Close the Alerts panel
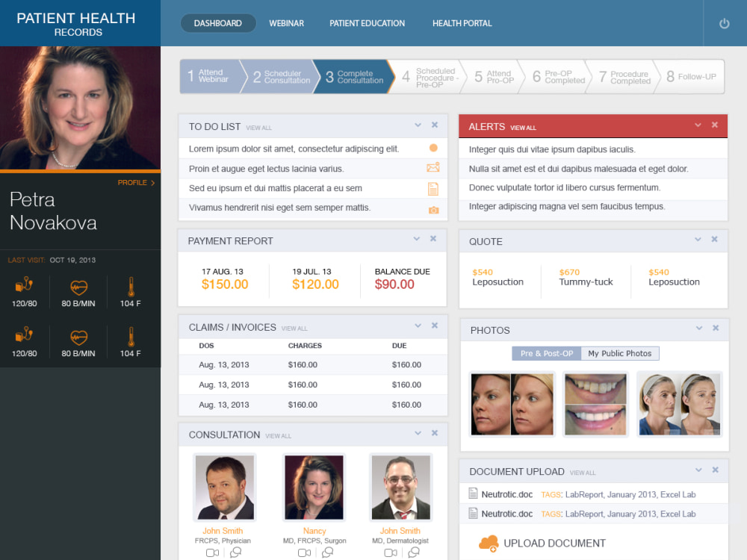The image size is (747, 560). [x=715, y=125]
